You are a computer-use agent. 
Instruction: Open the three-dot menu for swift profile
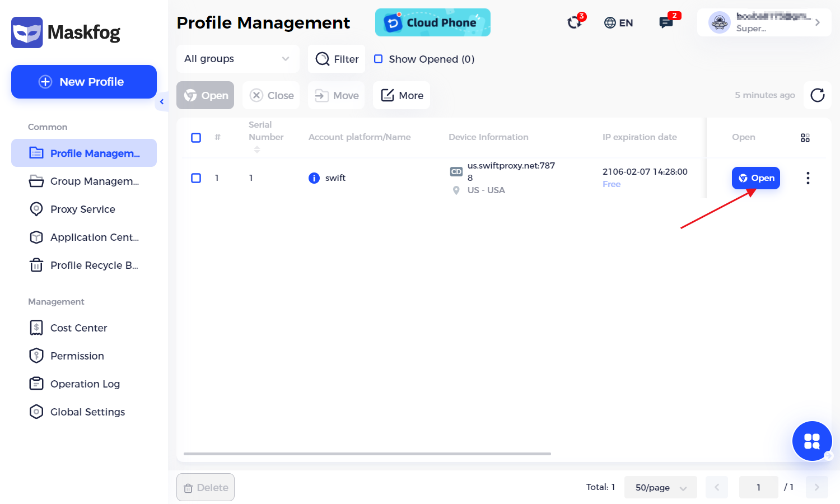point(808,178)
